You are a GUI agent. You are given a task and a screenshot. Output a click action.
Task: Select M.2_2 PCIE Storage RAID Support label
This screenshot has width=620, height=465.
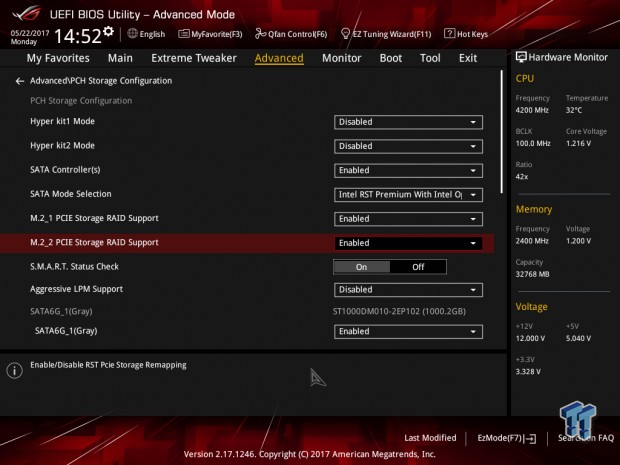[94, 242]
